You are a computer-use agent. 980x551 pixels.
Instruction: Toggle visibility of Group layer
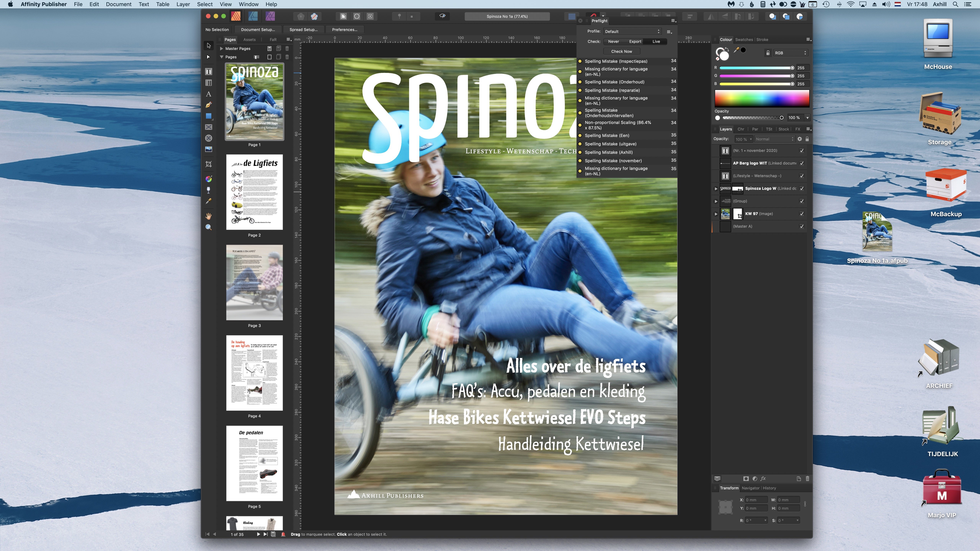[802, 201]
